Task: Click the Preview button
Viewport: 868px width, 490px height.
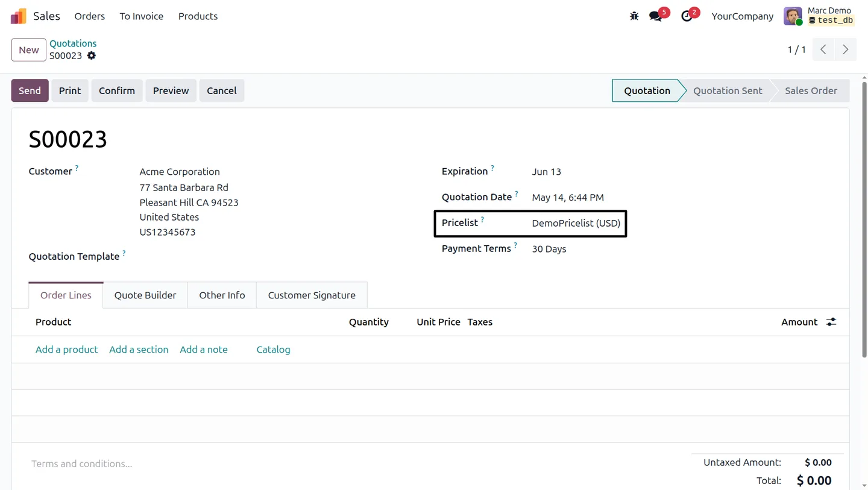Action: point(171,90)
